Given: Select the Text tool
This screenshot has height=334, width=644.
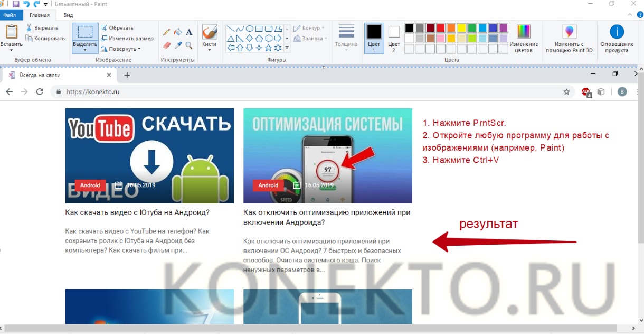Looking at the screenshot, I should pyautogui.click(x=189, y=32).
